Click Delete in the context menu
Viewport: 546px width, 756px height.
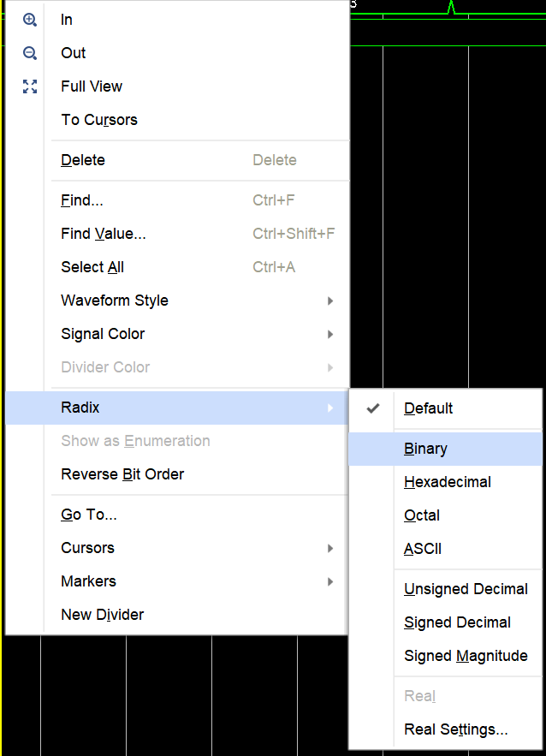[83, 160]
